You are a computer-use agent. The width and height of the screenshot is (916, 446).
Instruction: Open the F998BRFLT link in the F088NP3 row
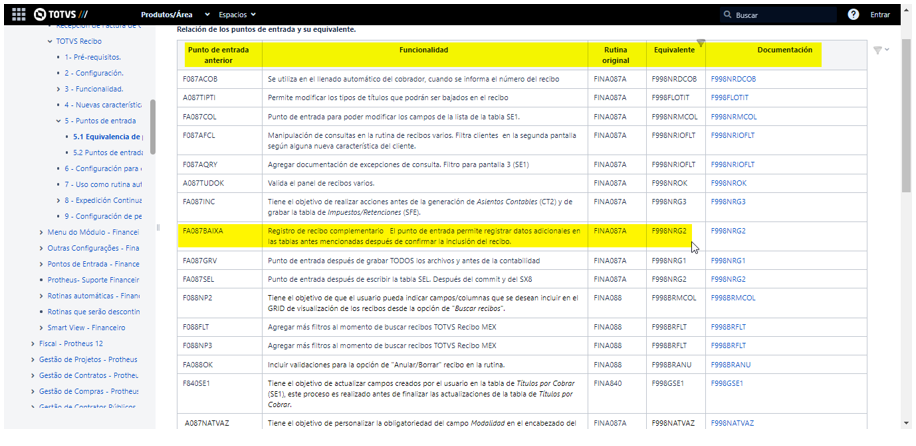(728, 345)
